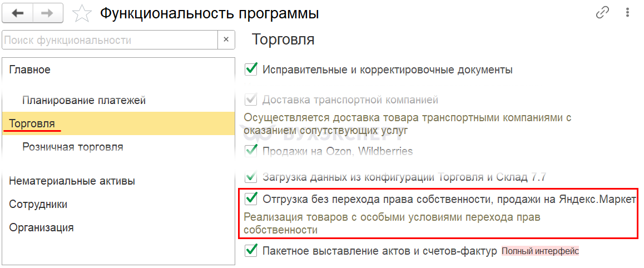Open the Организация section
This screenshot has height=268, width=644.
click(41, 227)
